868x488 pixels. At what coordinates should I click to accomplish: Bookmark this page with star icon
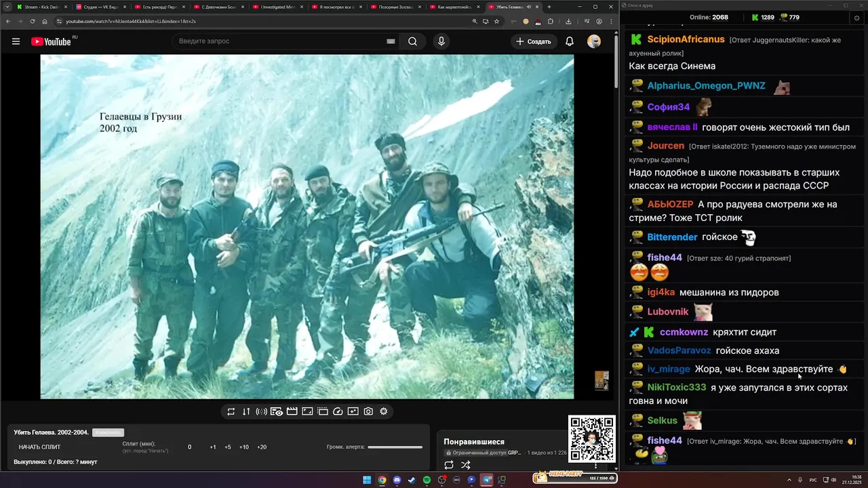pos(496,21)
